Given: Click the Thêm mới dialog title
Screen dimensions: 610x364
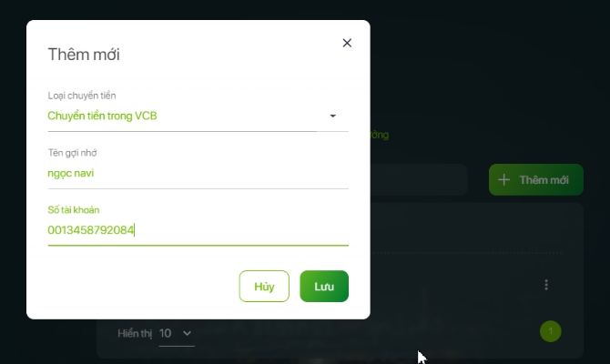Looking at the screenshot, I should tap(84, 55).
